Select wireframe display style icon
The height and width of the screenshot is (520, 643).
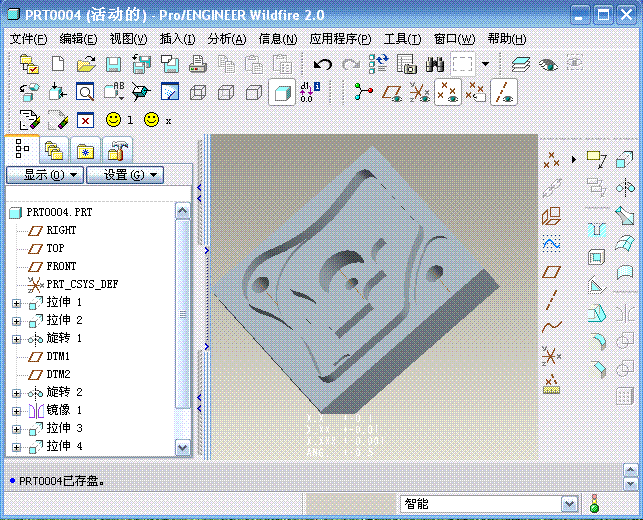(198, 92)
